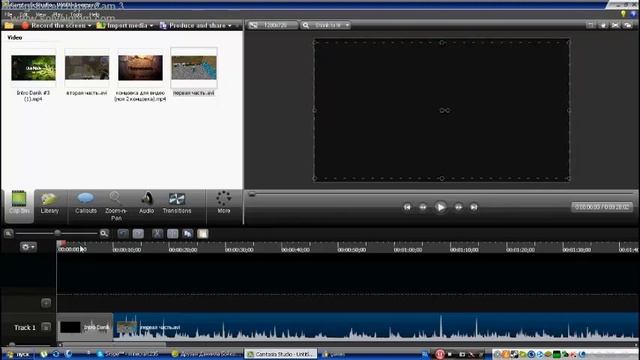
Task: Step backward one frame
Action: pyautogui.click(x=423, y=207)
